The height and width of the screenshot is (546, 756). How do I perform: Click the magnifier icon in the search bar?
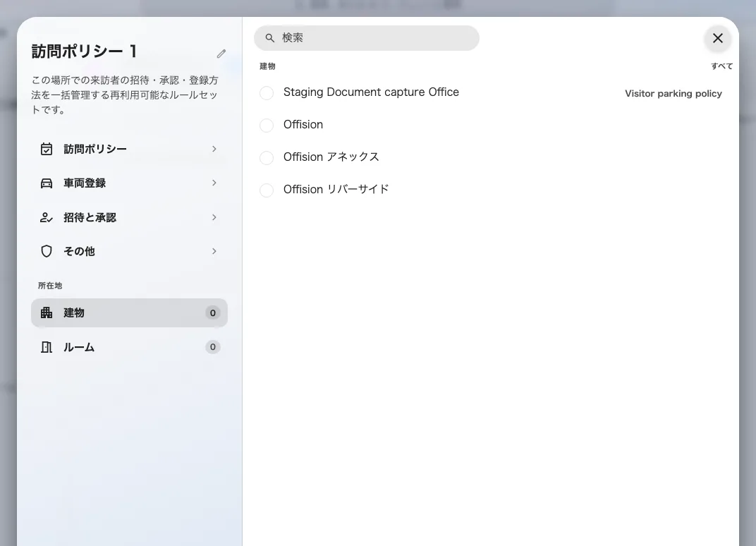pyautogui.click(x=270, y=37)
